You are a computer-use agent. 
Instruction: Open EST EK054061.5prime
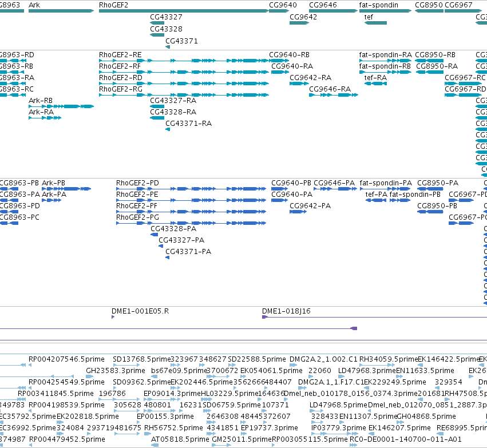click(243, 376)
